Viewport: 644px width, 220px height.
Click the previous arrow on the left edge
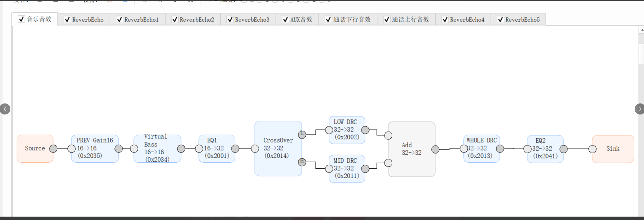pos(5,109)
